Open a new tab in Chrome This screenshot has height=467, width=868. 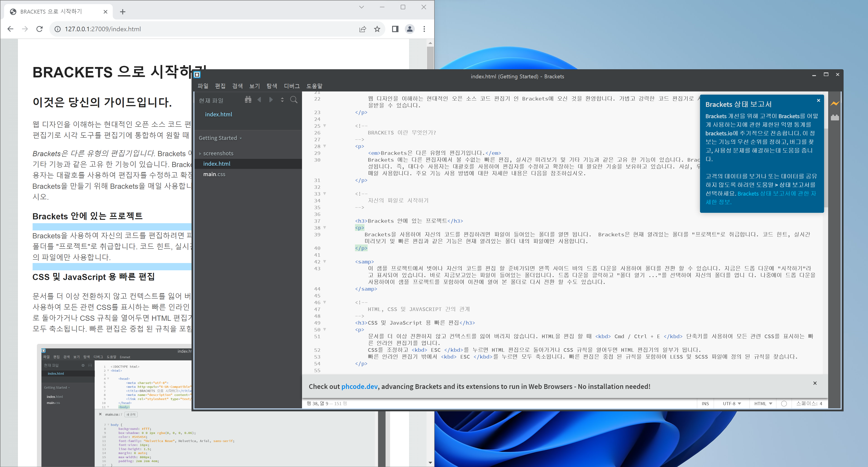[x=123, y=12]
